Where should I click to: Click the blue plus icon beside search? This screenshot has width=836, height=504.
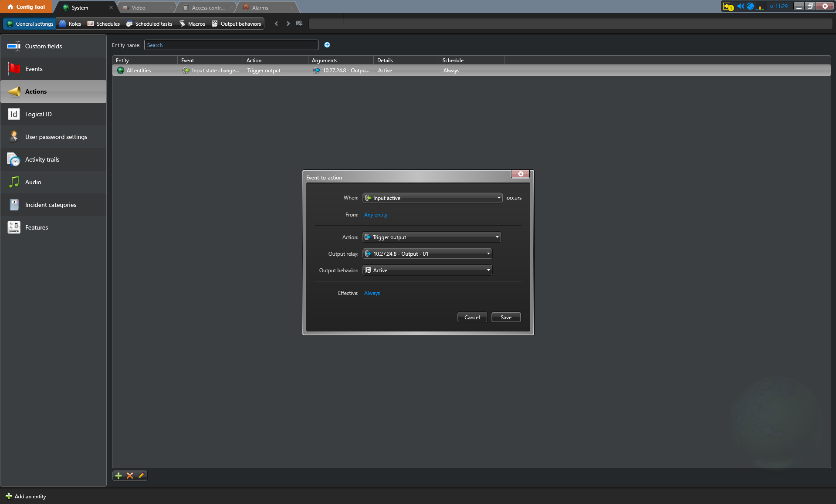(x=327, y=45)
